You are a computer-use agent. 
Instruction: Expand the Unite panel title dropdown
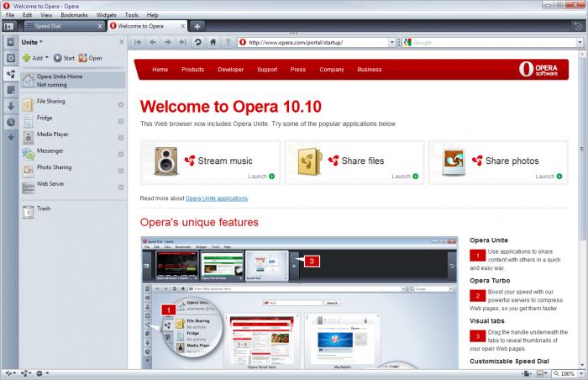click(x=41, y=42)
